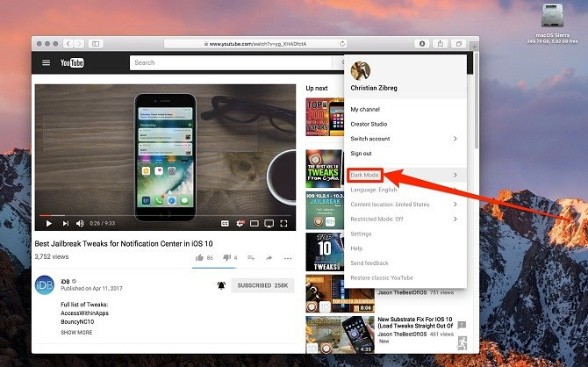
Task: Click Help in the account menu
Action: coord(356,248)
